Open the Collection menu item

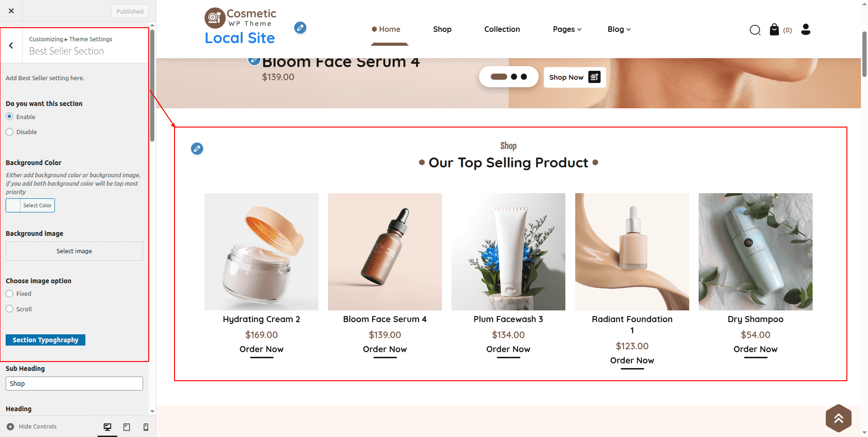502,29
